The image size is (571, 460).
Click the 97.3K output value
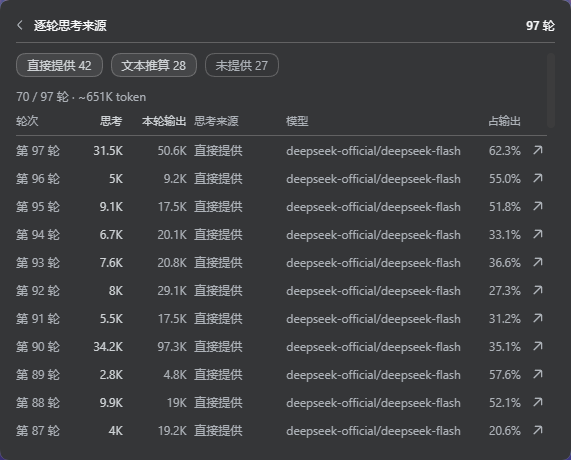pos(172,346)
